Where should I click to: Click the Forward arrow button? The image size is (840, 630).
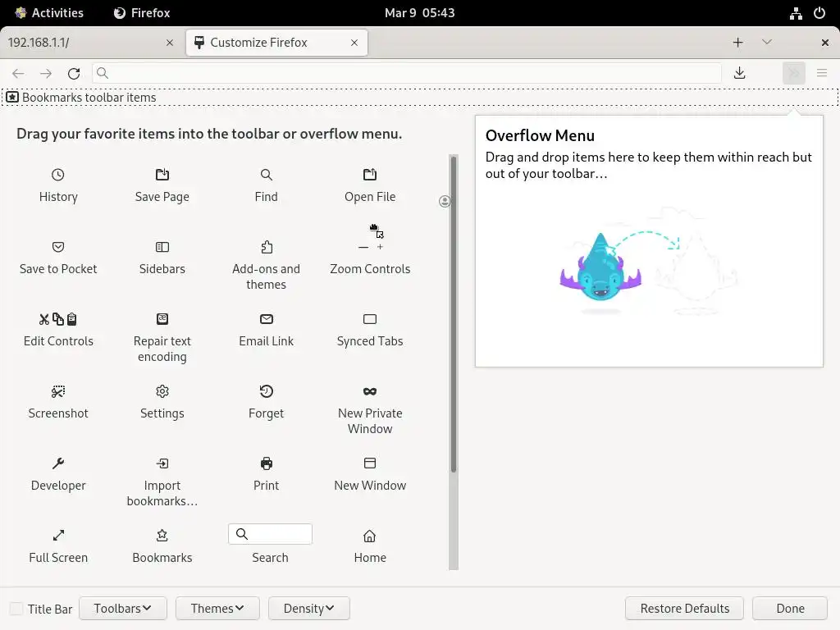click(x=46, y=73)
